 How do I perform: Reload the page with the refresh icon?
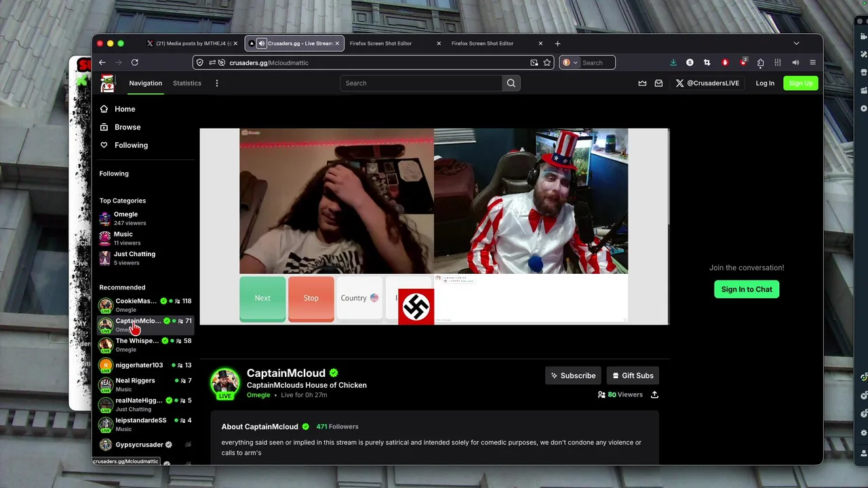[x=135, y=62]
